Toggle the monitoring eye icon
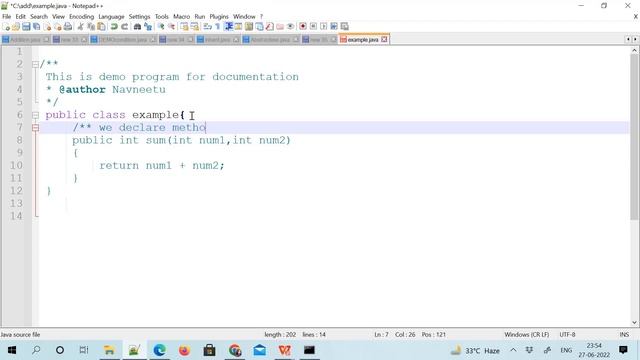640x360 pixels. click(x=290, y=27)
